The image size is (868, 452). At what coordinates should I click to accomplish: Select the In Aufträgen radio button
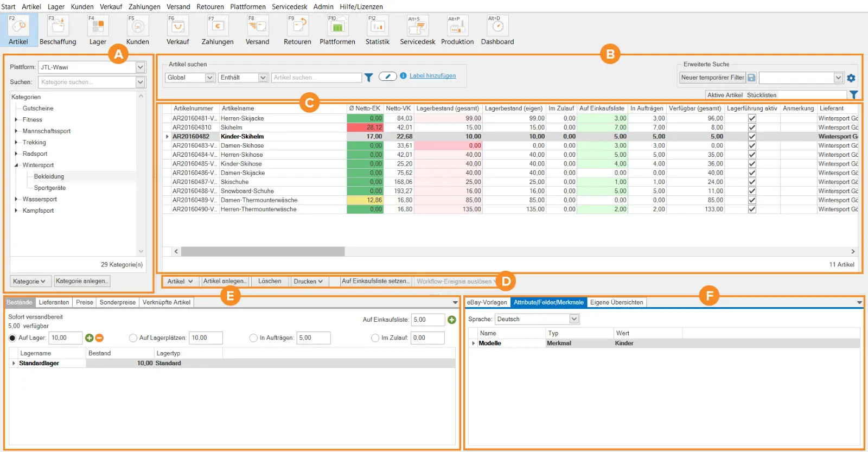point(253,338)
